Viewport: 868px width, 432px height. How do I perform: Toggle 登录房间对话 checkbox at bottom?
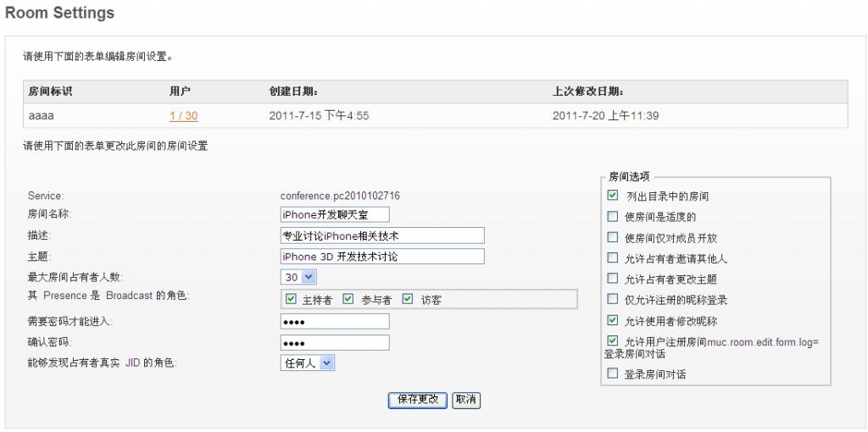click(x=613, y=374)
